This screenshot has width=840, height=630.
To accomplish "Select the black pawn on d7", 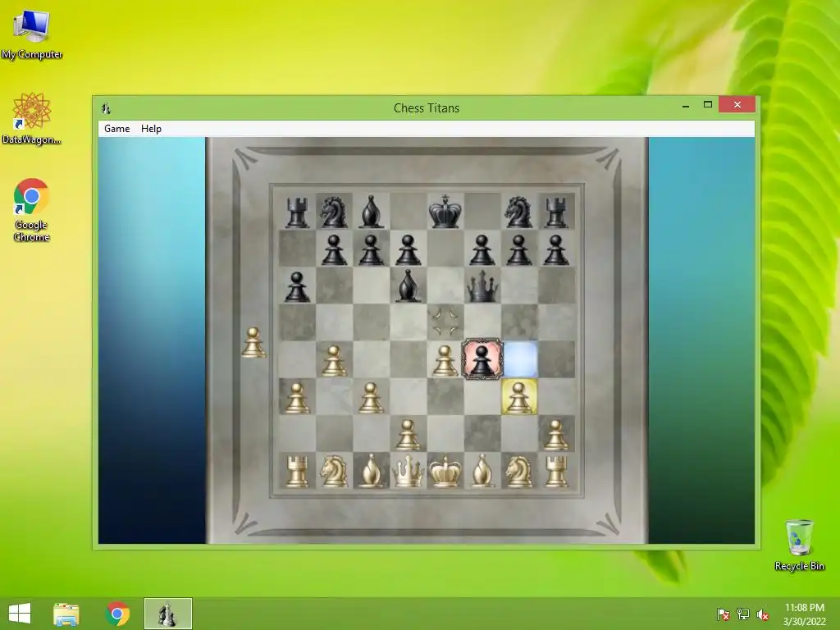I will pos(408,250).
